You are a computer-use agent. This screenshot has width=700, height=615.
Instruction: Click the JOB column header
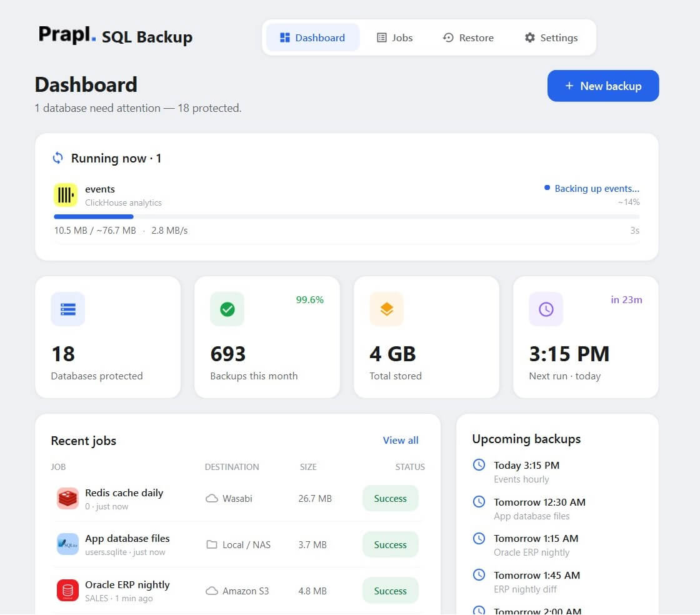point(58,467)
